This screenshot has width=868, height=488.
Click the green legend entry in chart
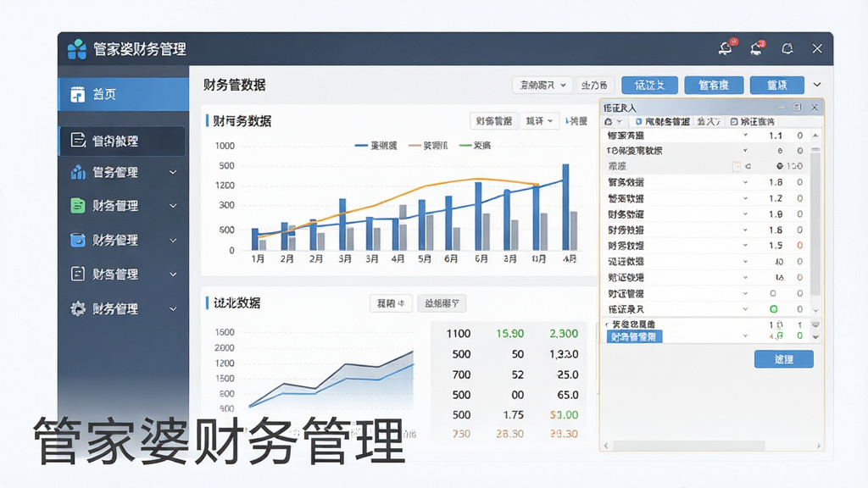475,146
